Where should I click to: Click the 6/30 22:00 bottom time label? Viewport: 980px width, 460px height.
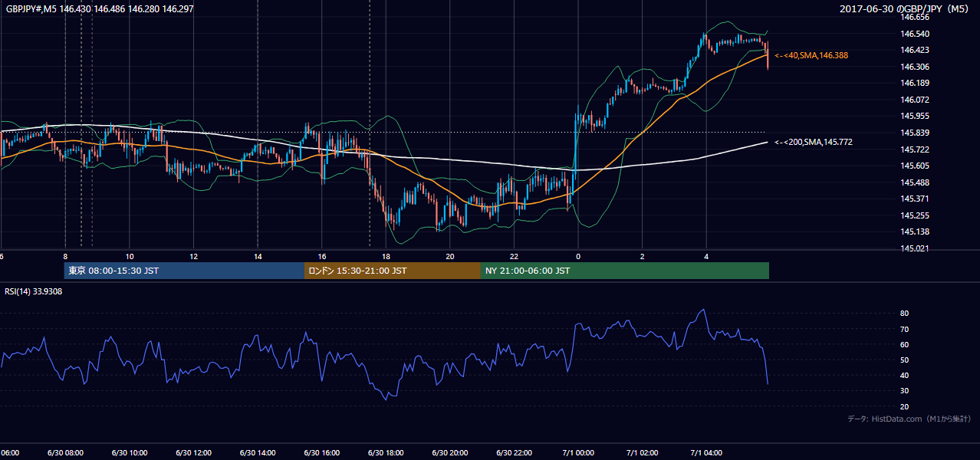514,453
